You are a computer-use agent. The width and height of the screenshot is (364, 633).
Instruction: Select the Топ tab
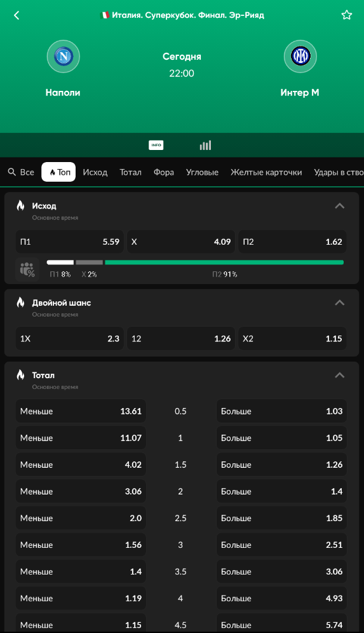pos(58,172)
